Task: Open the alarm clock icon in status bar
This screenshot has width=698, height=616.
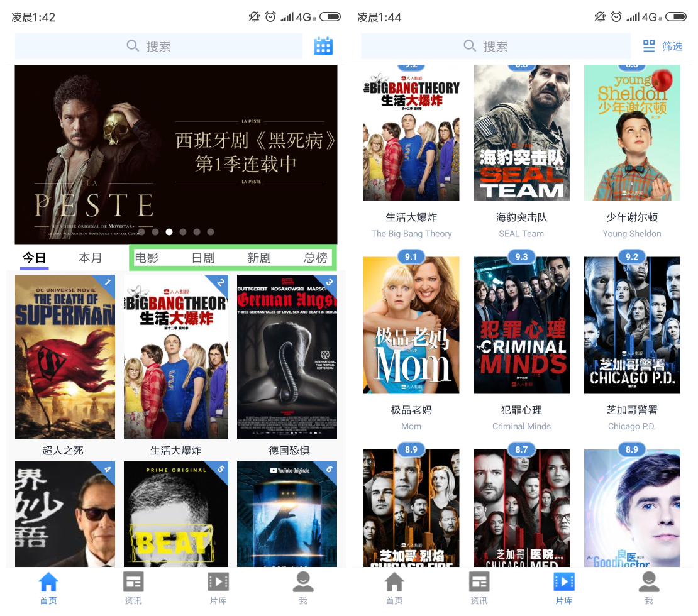Action: (x=271, y=17)
